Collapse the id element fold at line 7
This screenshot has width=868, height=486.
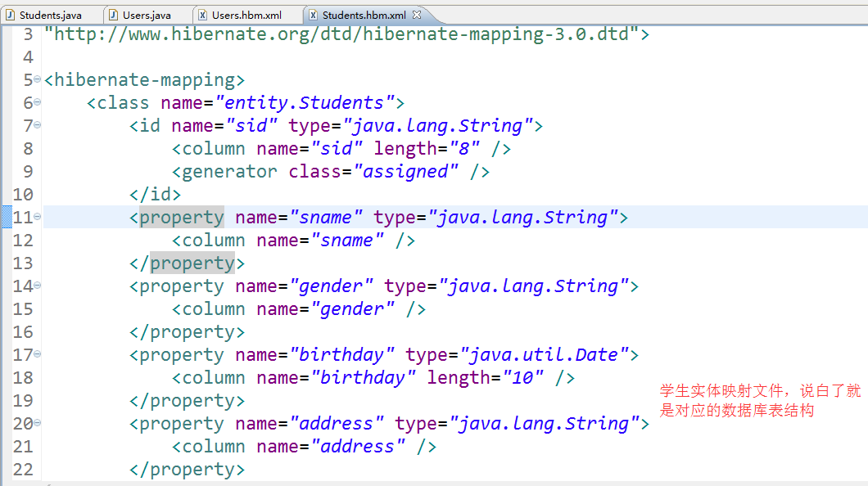[x=37, y=125]
